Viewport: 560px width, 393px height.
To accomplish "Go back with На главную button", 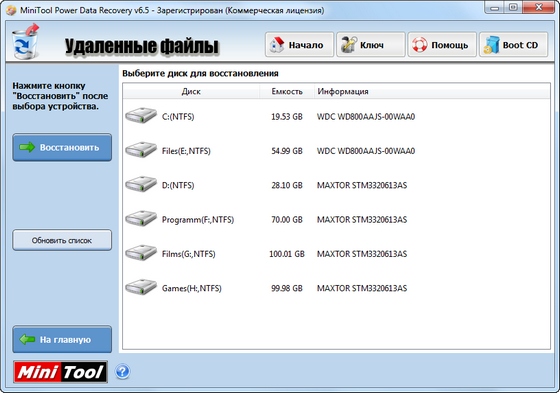I will (x=62, y=339).
